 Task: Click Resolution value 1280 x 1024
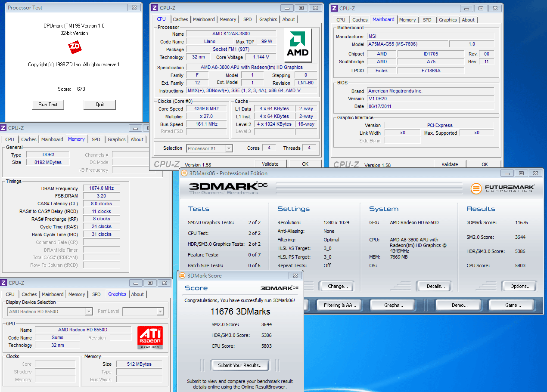336,222
